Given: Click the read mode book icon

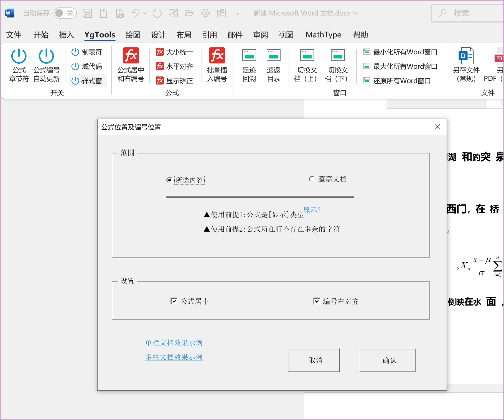Looking at the screenshot, I should tap(222, 13).
